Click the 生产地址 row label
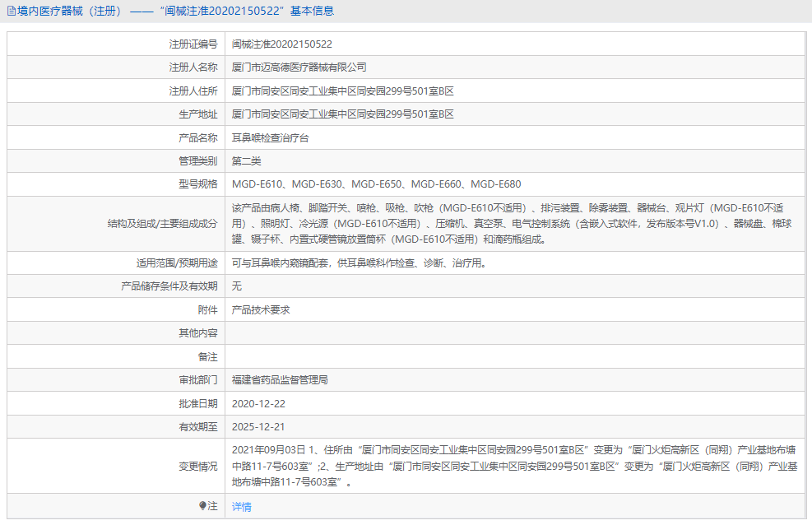Viewport: 812px width, 525px height. pos(197,114)
